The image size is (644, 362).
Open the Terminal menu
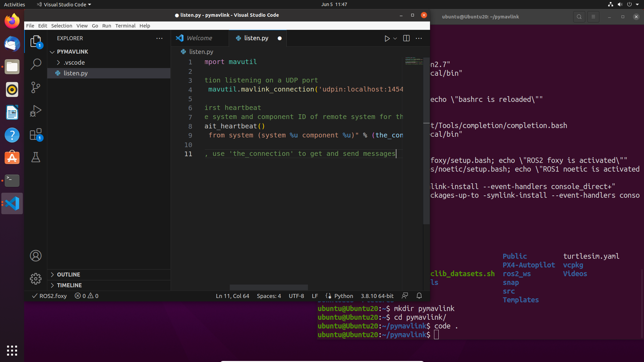[x=125, y=26]
